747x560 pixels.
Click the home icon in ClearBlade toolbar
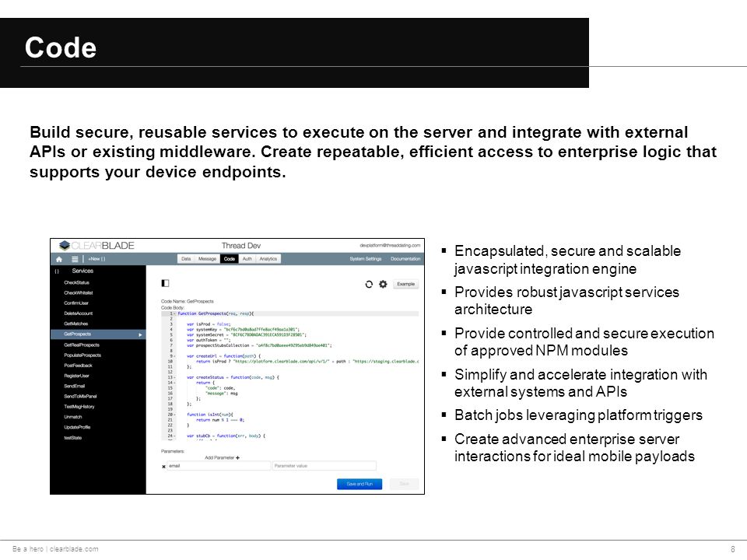point(59,259)
